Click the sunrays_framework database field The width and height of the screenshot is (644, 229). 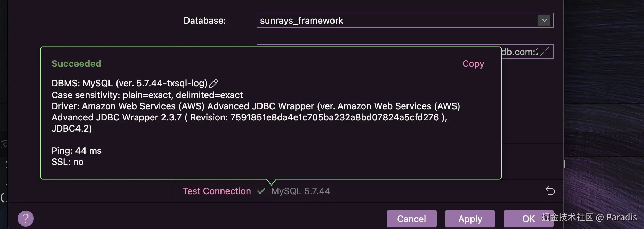396,21
